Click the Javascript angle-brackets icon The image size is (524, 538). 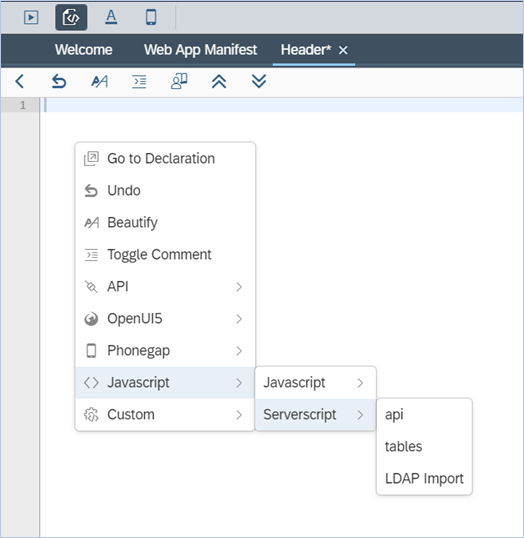[x=91, y=383]
